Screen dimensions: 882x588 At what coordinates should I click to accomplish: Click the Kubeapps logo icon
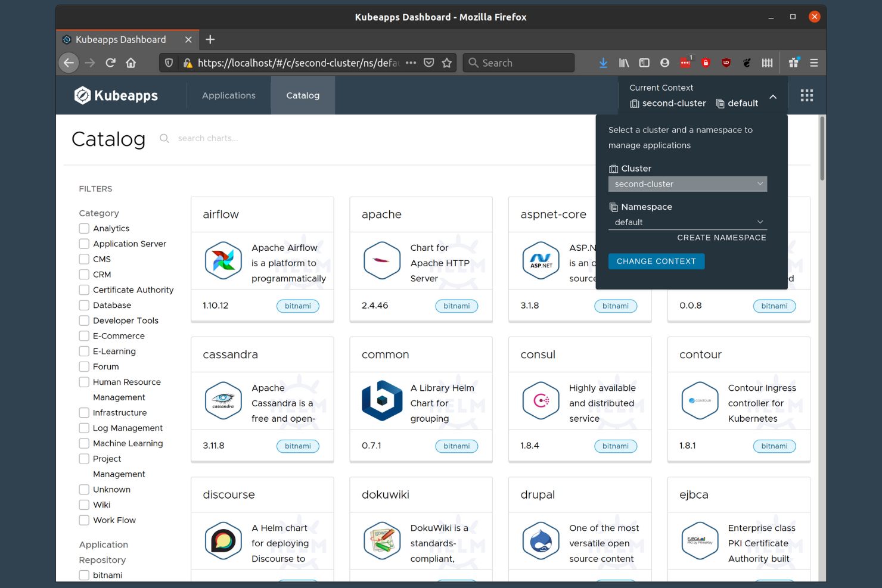click(82, 95)
